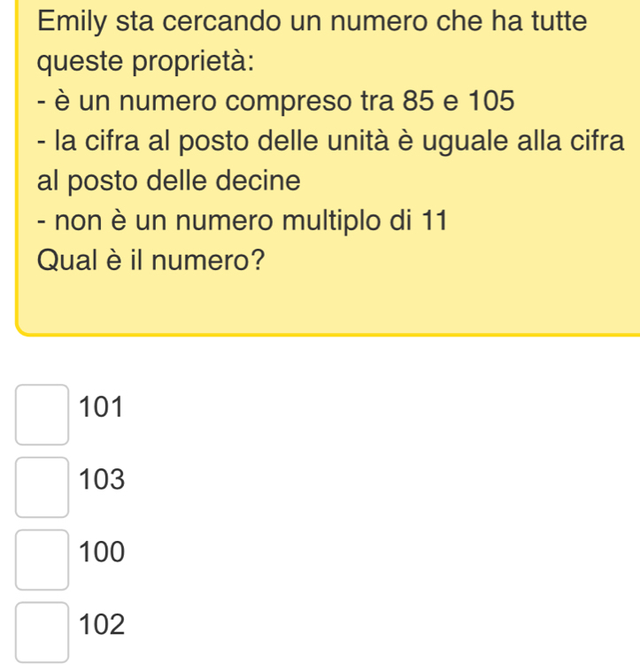Click the text 'queste proprietà:'
Viewport: 640px width, 672px height.
coord(147,62)
